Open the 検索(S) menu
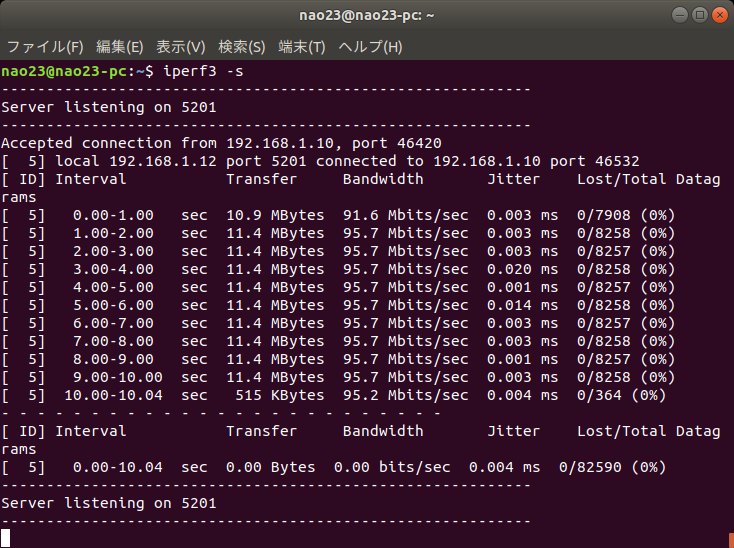The width and height of the screenshot is (734, 548). (242, 47)
